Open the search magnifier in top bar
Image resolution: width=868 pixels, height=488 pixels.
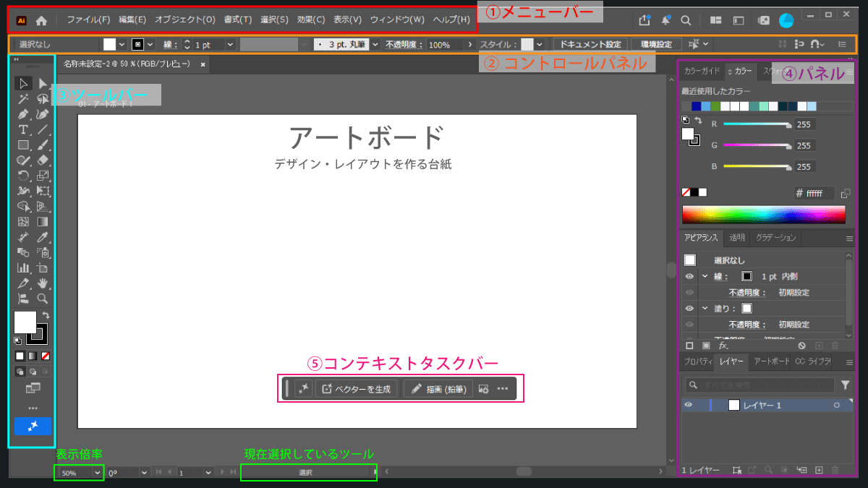click(685, 21)
